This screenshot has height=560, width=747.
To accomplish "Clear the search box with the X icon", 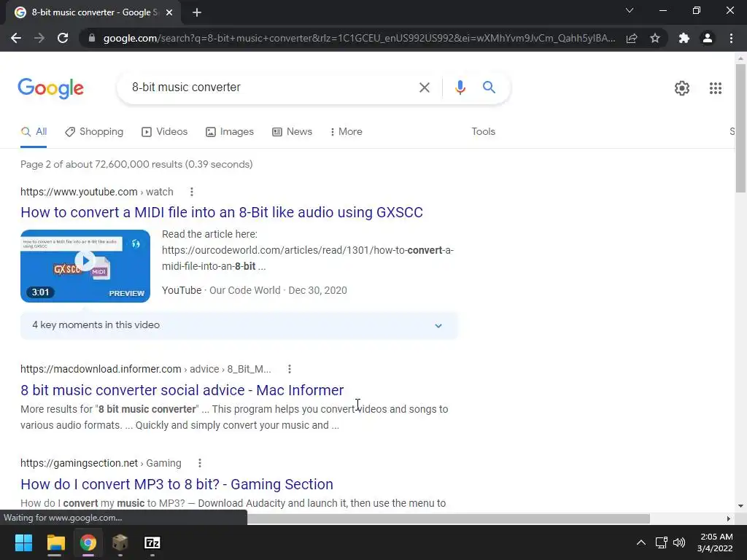I will [424, 87].
